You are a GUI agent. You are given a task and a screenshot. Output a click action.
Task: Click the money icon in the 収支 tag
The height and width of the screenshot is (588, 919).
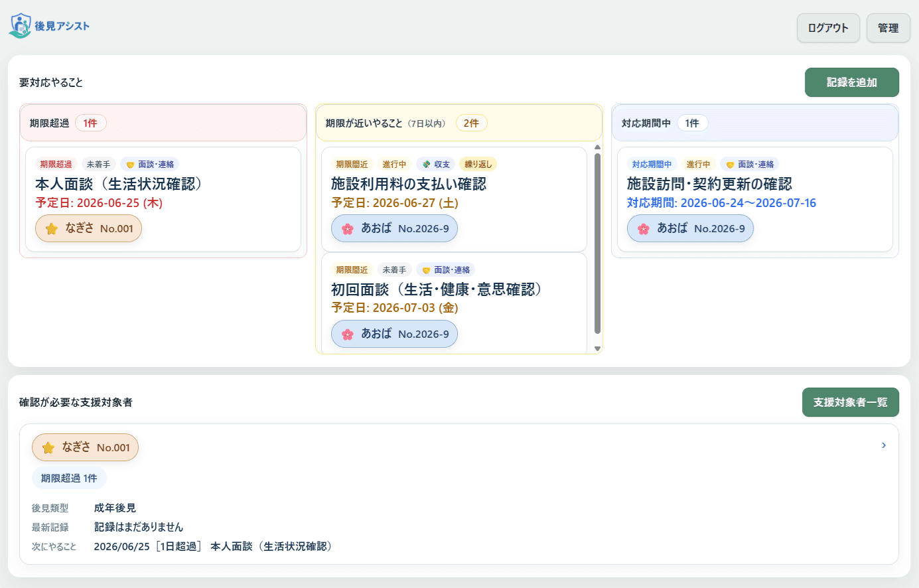coord(427,165)
